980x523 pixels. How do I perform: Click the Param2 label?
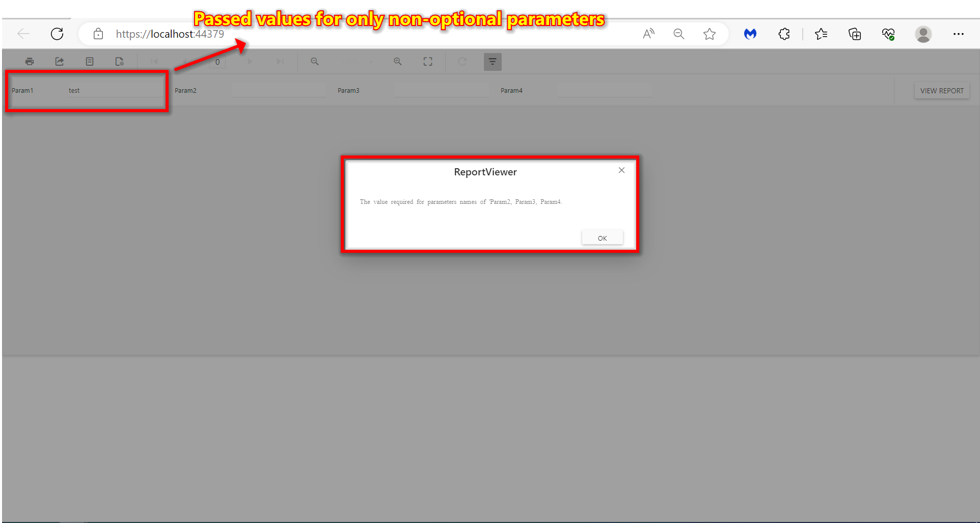click(x=185, y=91)
